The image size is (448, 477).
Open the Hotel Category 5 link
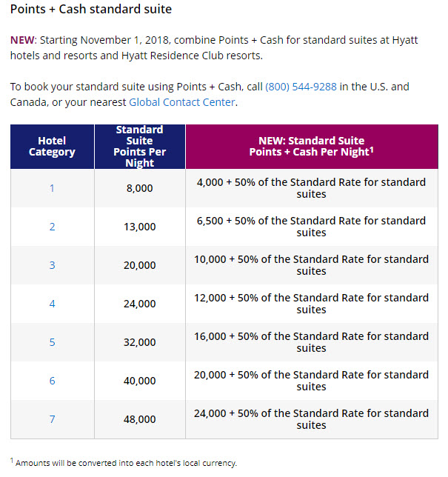[52, 342]
